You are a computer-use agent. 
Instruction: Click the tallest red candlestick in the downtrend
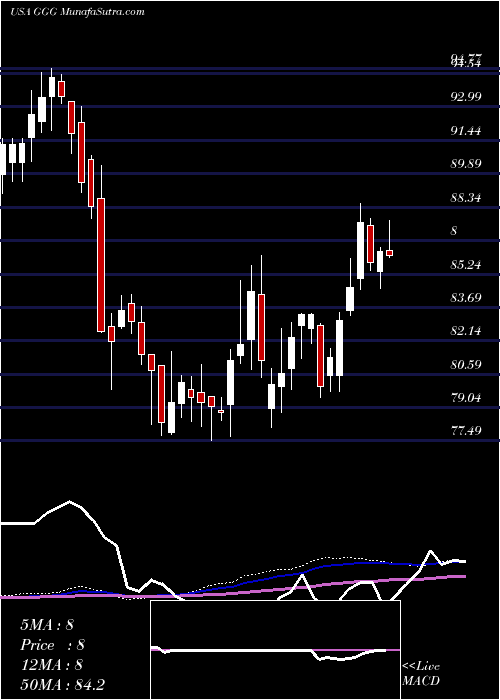[x=101, y=265]
